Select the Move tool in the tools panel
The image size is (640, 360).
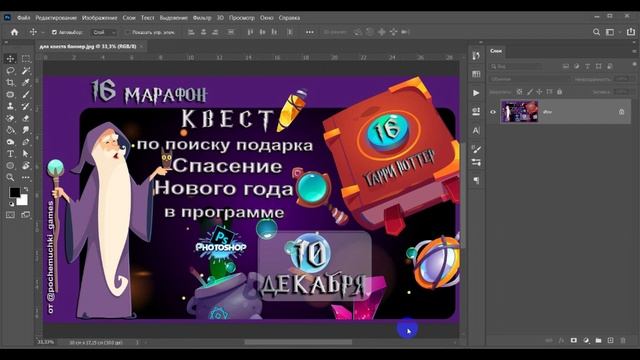click(11, 58)
